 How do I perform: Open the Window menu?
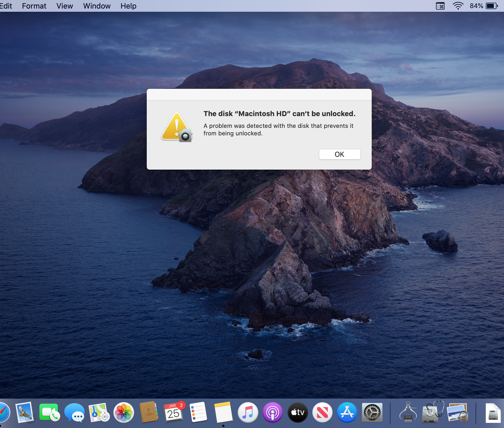click(97, 6)
